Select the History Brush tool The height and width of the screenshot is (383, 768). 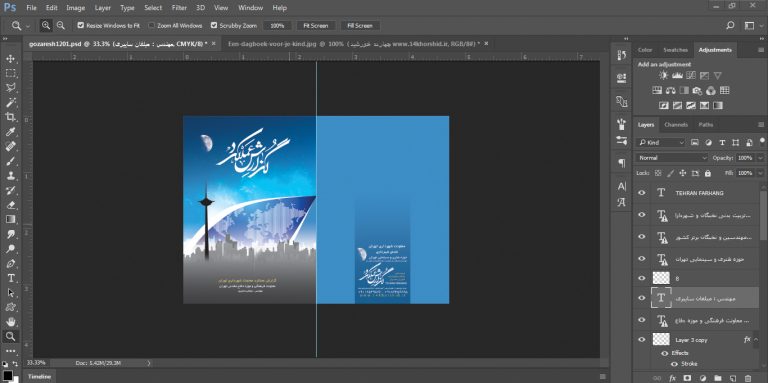pyautogui.click(x=10, y=191)
